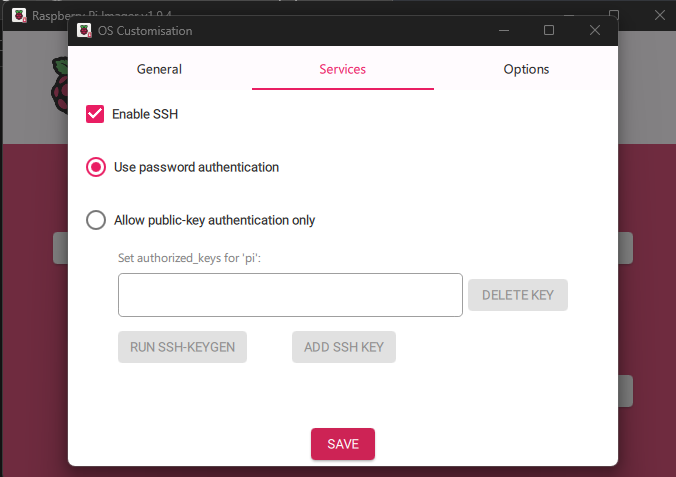Select Allow public-key authentication only
The image size is (676, 477).
click(x=96, y=220)
